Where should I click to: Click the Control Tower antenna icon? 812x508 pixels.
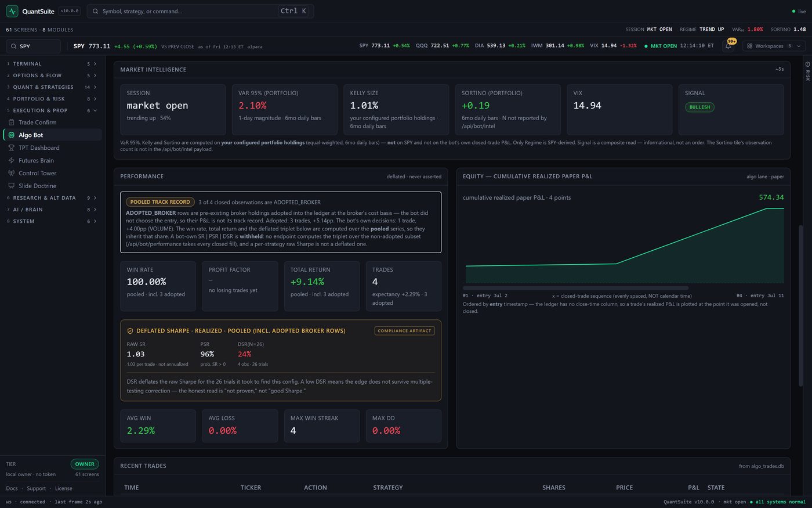(12, 174)
